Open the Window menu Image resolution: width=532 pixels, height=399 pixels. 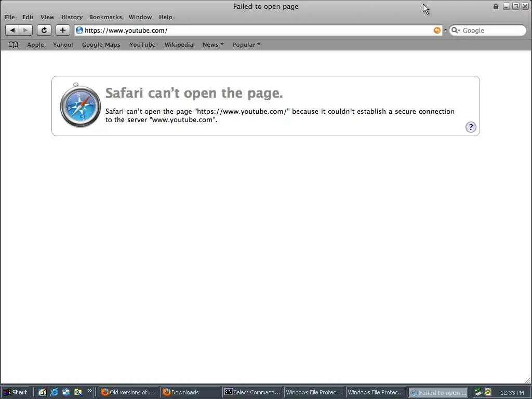point(140,17)
